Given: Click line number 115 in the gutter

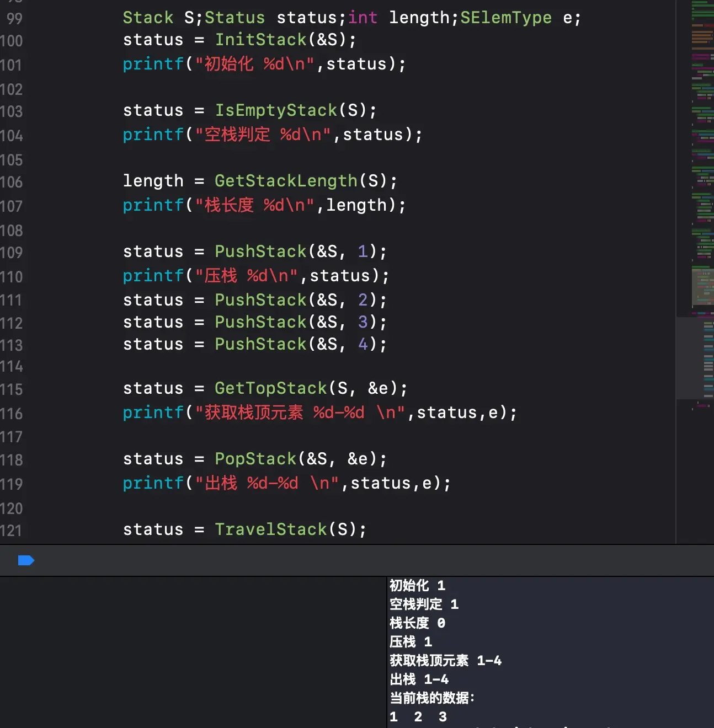Looking at the screenshot, I should coord(12,389).
